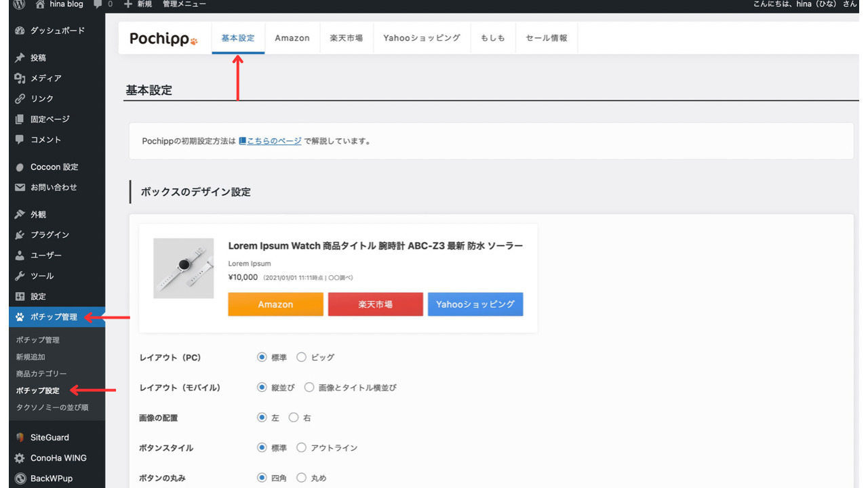The width and height of the screenshot is (868, 488).
Task: Switch to the セール情報 tab
Action: [547, 38]
